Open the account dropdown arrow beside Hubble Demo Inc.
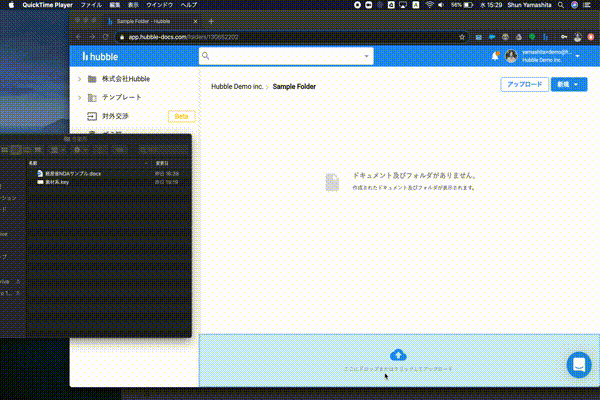The height and width of the screenshot is (400, 600). (577, 56)
